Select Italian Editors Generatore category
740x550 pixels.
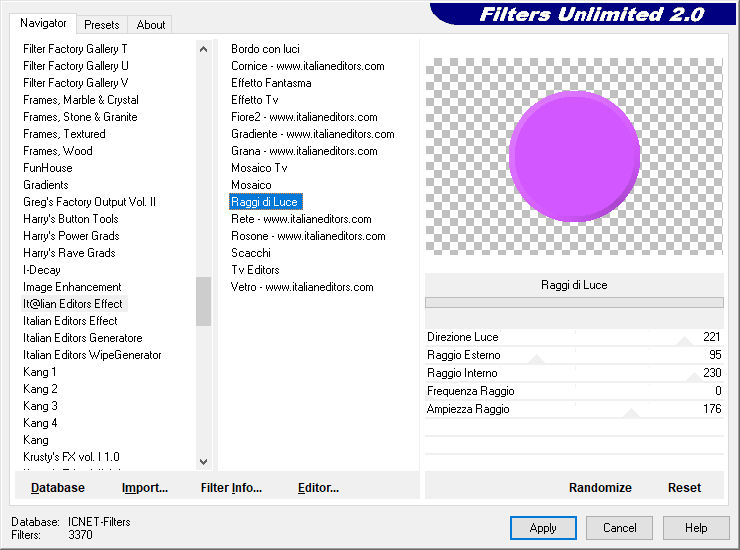coord(83,338)
